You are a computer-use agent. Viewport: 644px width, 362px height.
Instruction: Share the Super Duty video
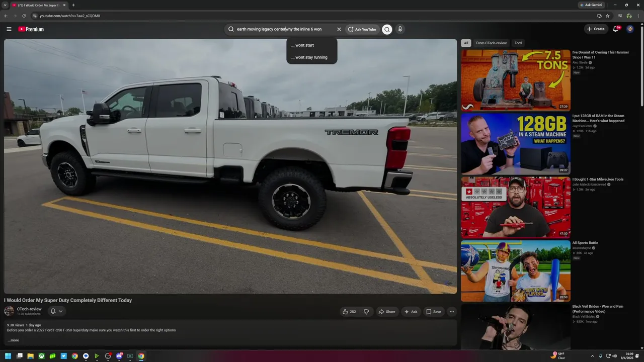[387, 312]
